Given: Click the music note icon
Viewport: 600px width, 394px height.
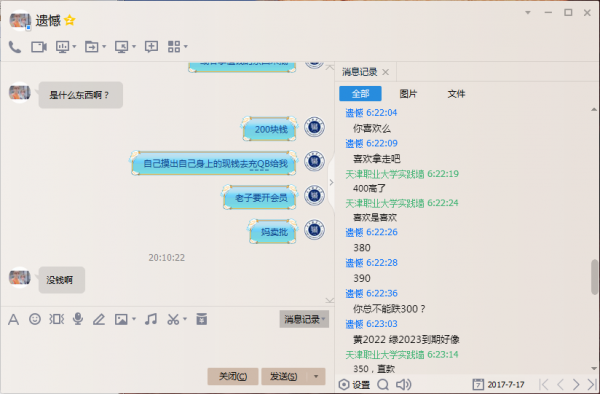Looking at the screenshot, I should 151,319.
